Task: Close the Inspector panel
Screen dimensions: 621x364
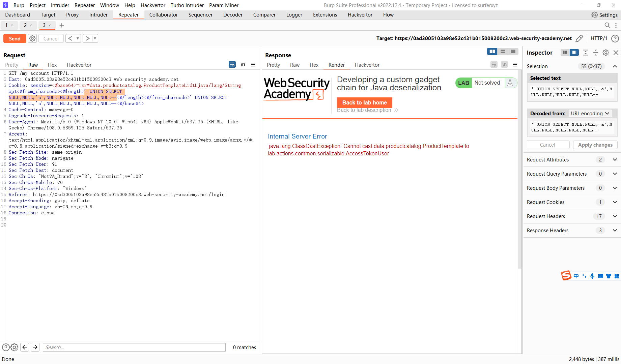Action: tap(616, 52)
